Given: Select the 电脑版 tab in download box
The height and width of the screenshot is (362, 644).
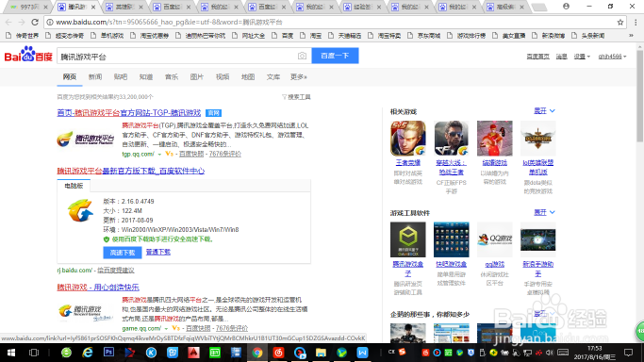Looking at the screenshot, I should click(x=74, y=186).
